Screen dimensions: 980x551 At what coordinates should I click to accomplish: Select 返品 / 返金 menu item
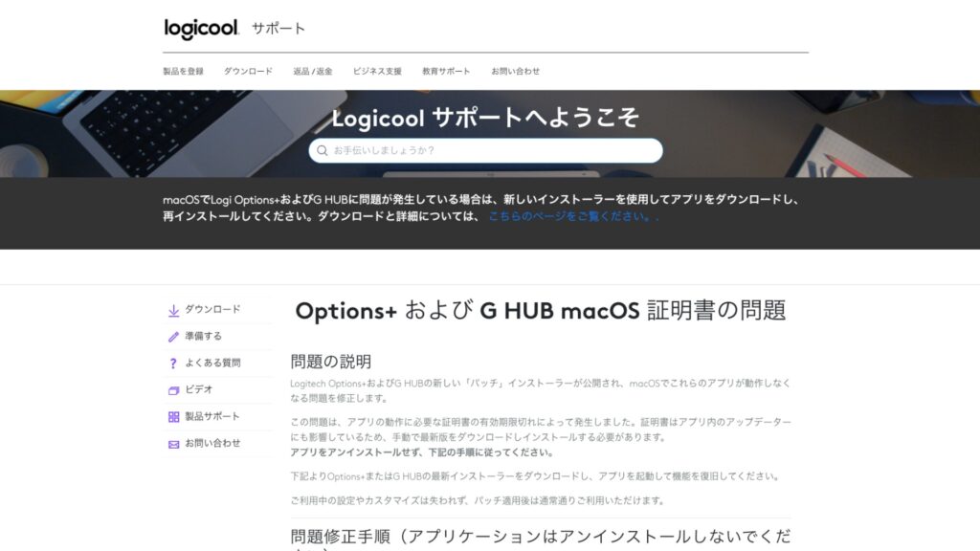313,72
